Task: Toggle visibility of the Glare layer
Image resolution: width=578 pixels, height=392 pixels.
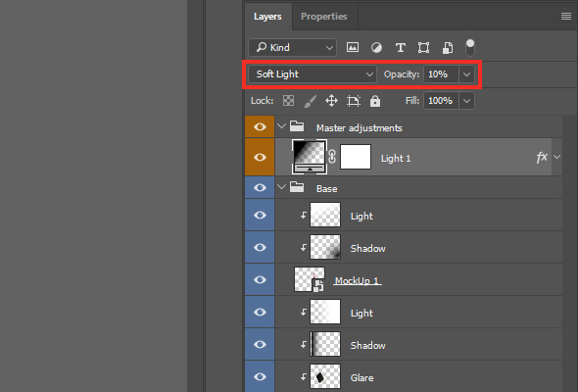Action: point(260,376)
